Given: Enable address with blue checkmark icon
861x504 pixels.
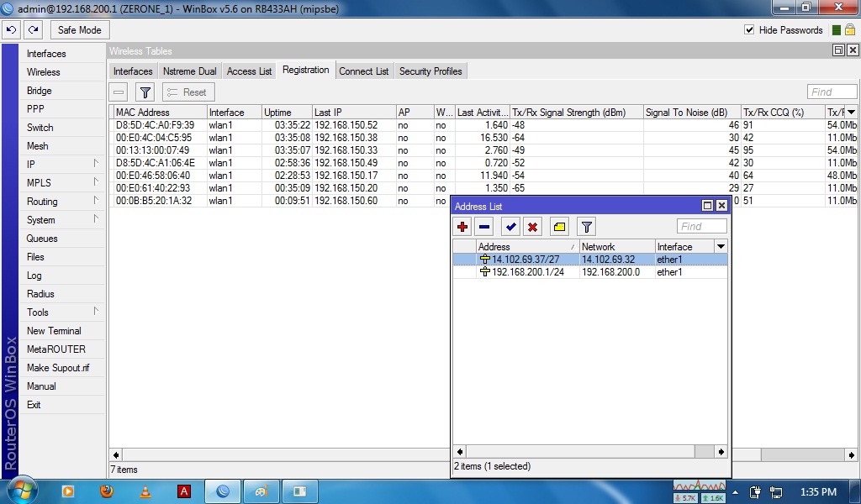Looking at the screenshot, I should (510, 227).
